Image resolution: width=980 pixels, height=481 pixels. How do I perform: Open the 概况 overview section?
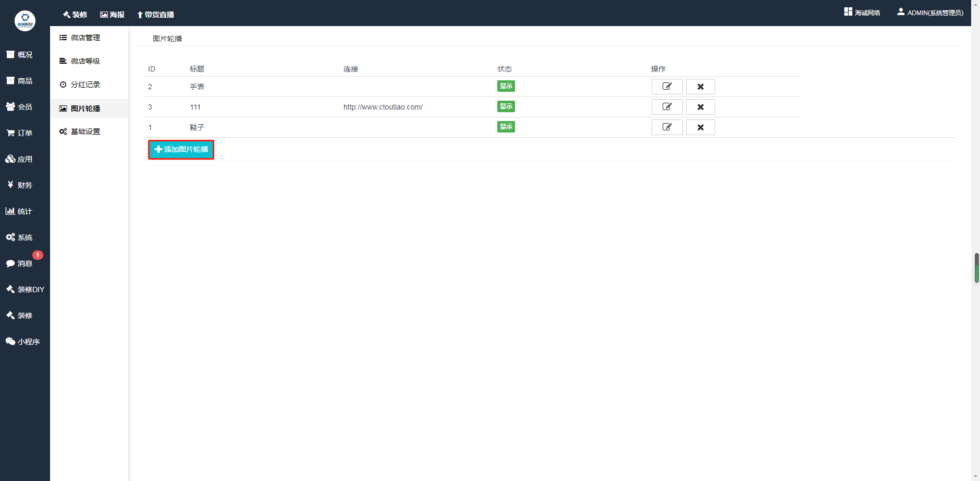19,55
